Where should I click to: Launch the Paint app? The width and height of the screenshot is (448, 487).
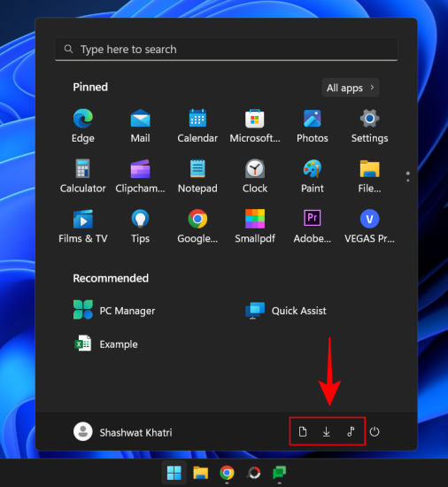click(313, 175)
